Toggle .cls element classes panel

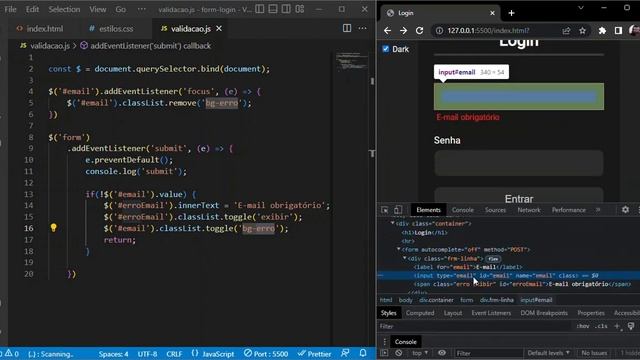coord(601,326)
